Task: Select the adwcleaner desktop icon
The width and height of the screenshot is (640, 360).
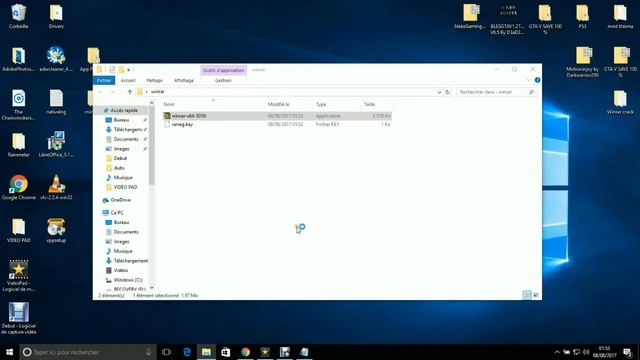Action: 56,60
